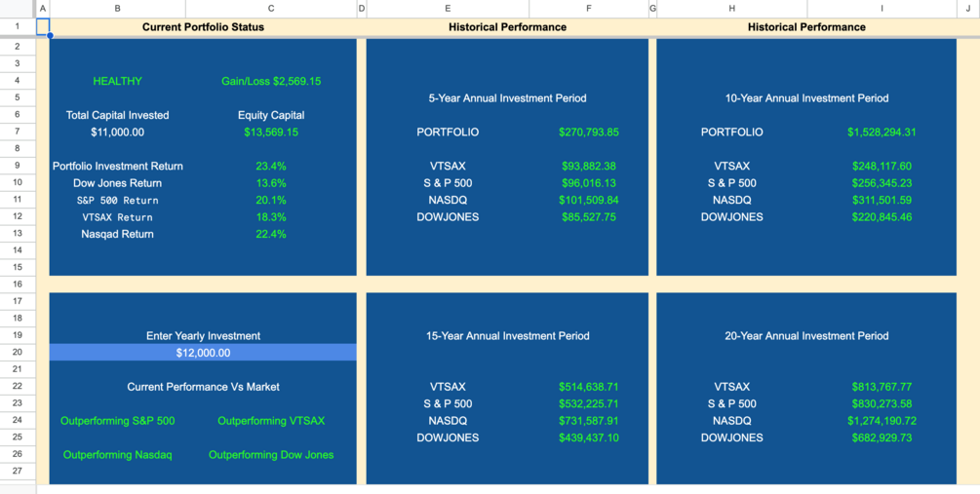
Task: Select the HEALTHY status cell
Action: pos(117,81)
